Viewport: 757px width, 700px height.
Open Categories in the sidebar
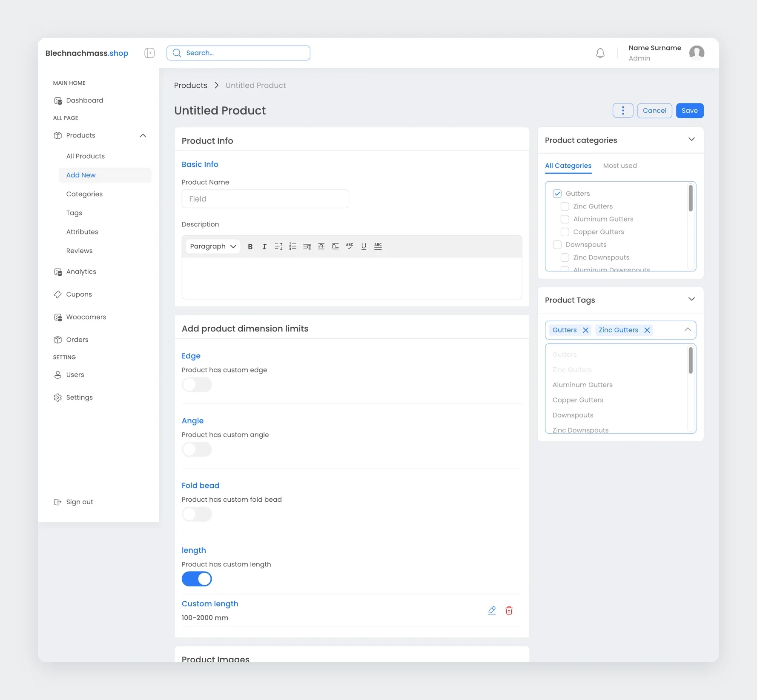(x=84, y=194)
